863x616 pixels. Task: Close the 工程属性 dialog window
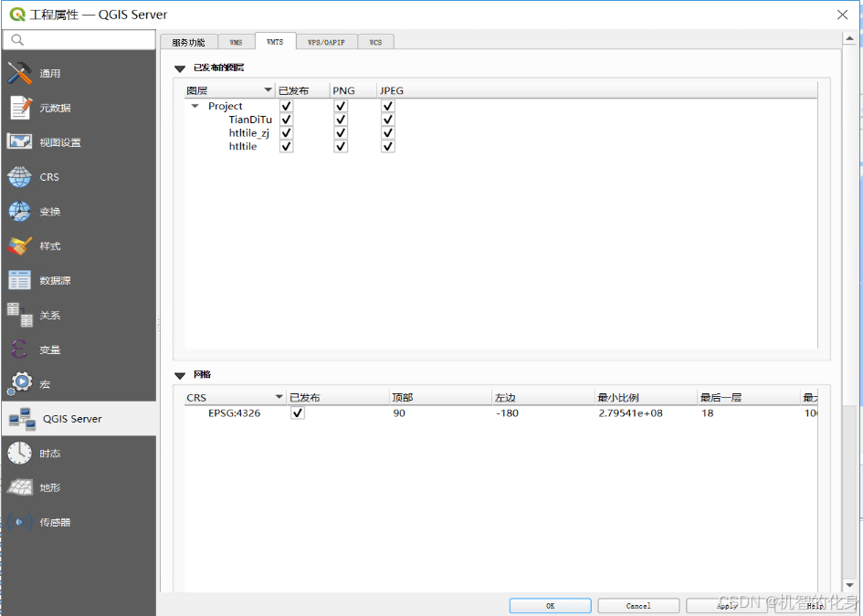tap(842, 15)
